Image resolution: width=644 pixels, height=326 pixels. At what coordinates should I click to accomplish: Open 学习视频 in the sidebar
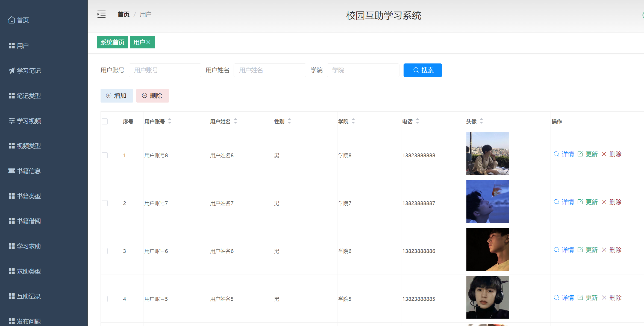tap(29, 121)
